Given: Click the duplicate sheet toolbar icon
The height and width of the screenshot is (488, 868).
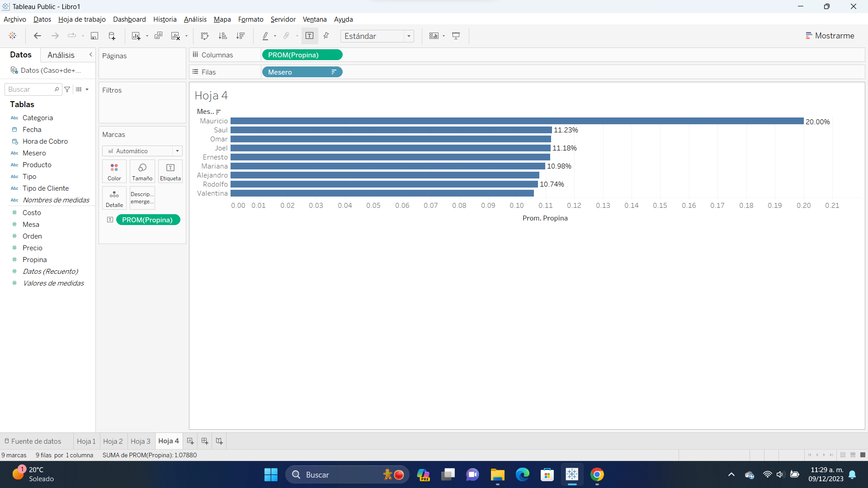Looking at the screenshot, I should coord(158,36).
